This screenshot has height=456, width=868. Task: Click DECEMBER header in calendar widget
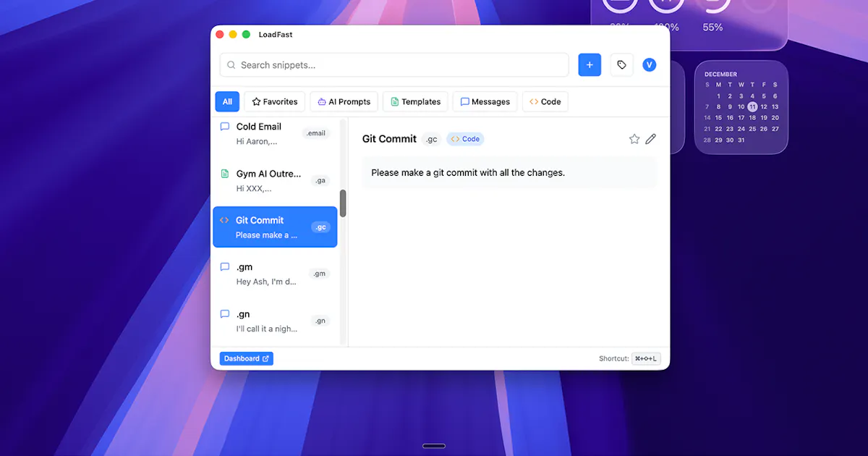tap(721, 75)
